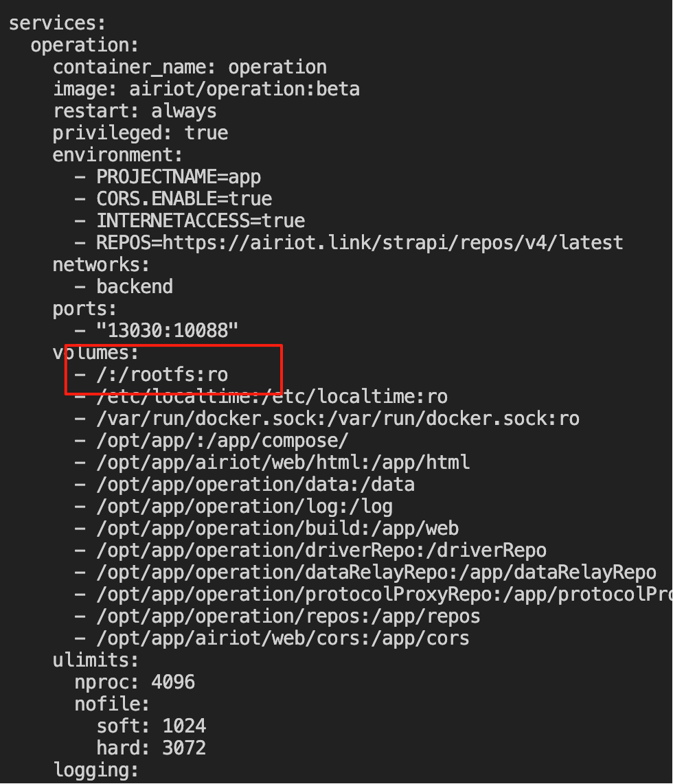Click the image airiot/operation:beta value
The width and height of the screenshot is (673, 784).
click(244, 89)
